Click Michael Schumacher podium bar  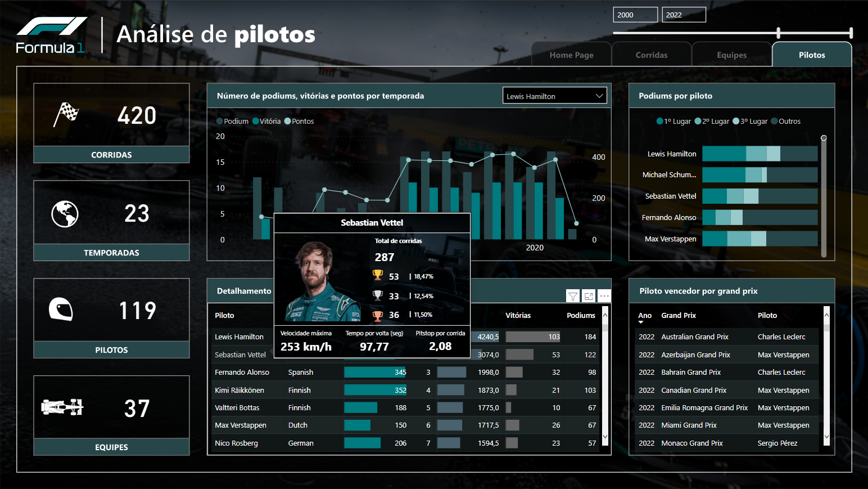coord(760,174)
